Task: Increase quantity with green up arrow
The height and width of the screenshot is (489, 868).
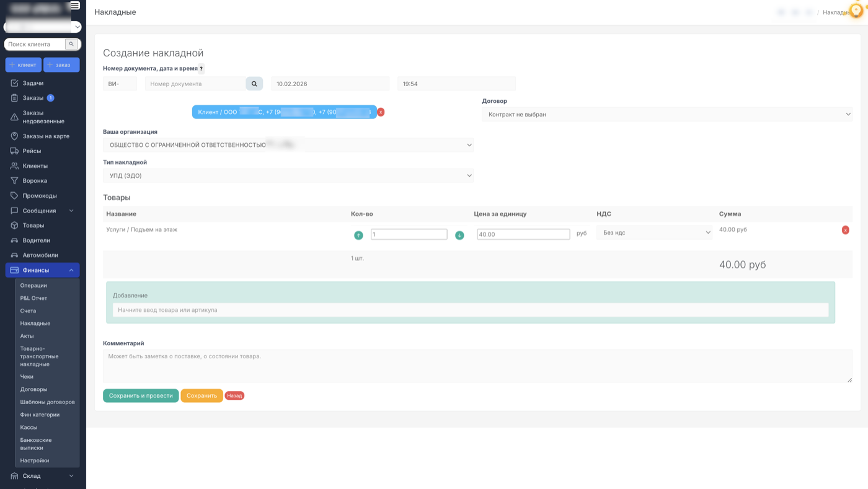Action: click(x=358, y=236)
